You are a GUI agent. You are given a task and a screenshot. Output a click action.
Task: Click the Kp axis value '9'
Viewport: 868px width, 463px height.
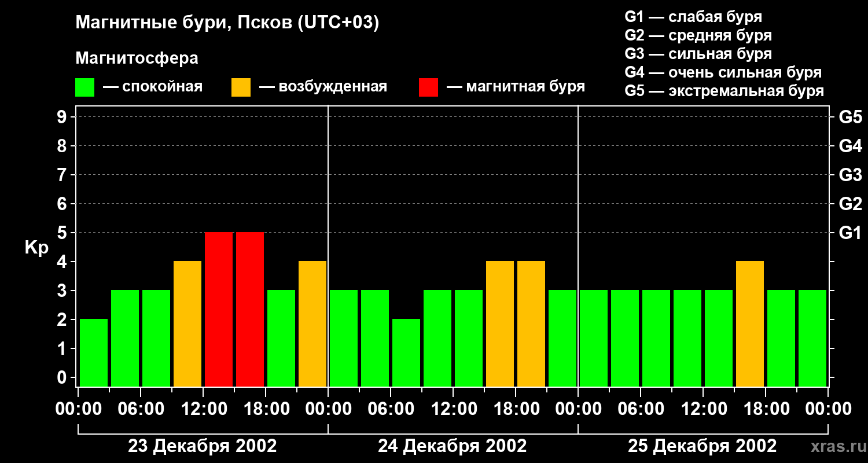63,117
